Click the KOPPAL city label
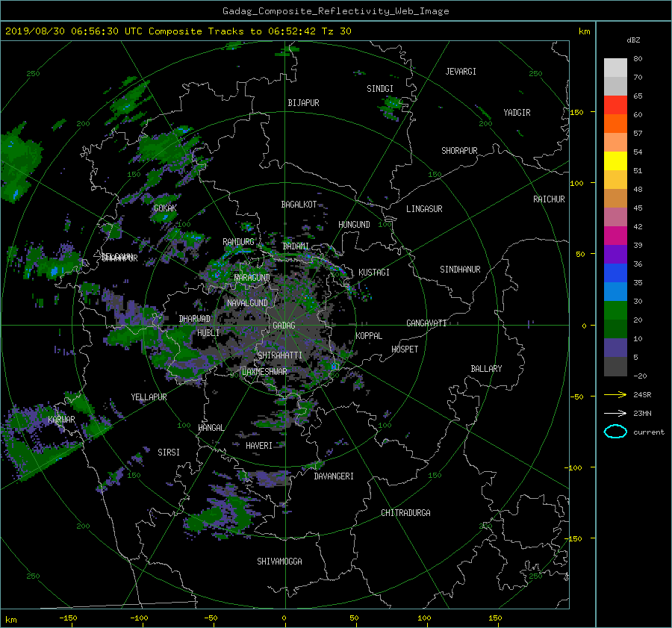The image size is (672, 628). [369, 336]
